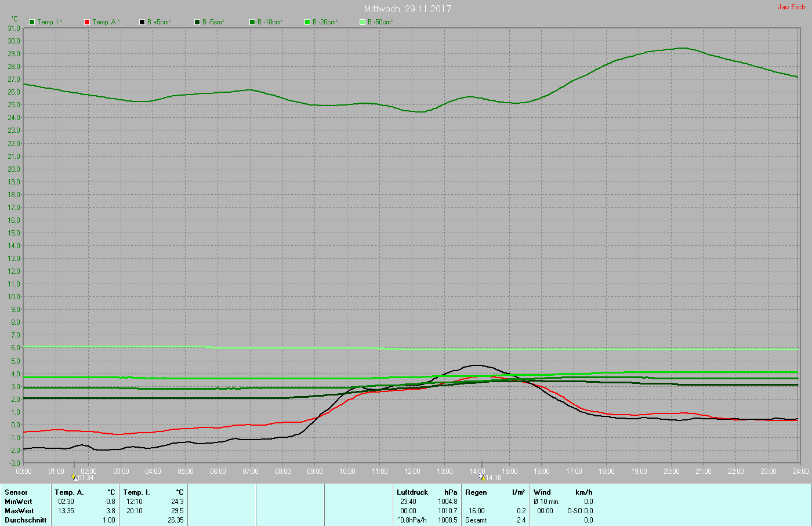Screen dimensions: 812x526
Task: Click the sunrise marker icon at 01:34
Action: (x=74, y=478)
